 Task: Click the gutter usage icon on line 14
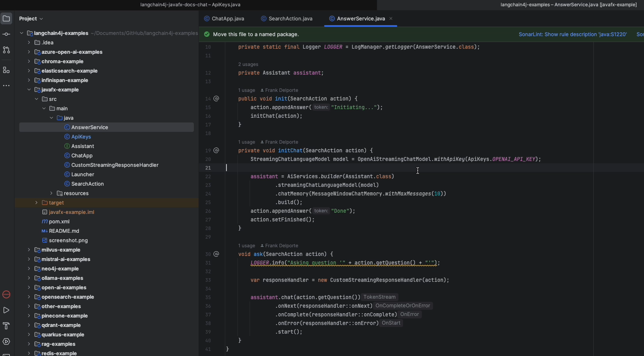[216, 99]
